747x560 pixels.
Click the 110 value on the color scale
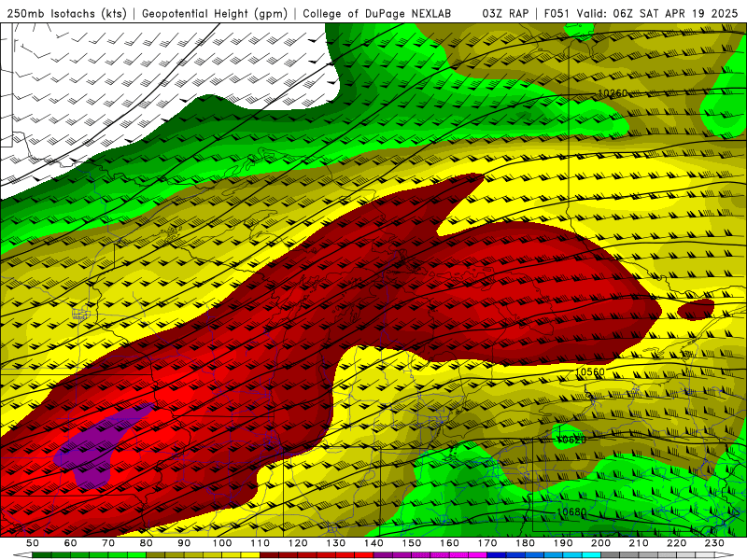point(261,543)
